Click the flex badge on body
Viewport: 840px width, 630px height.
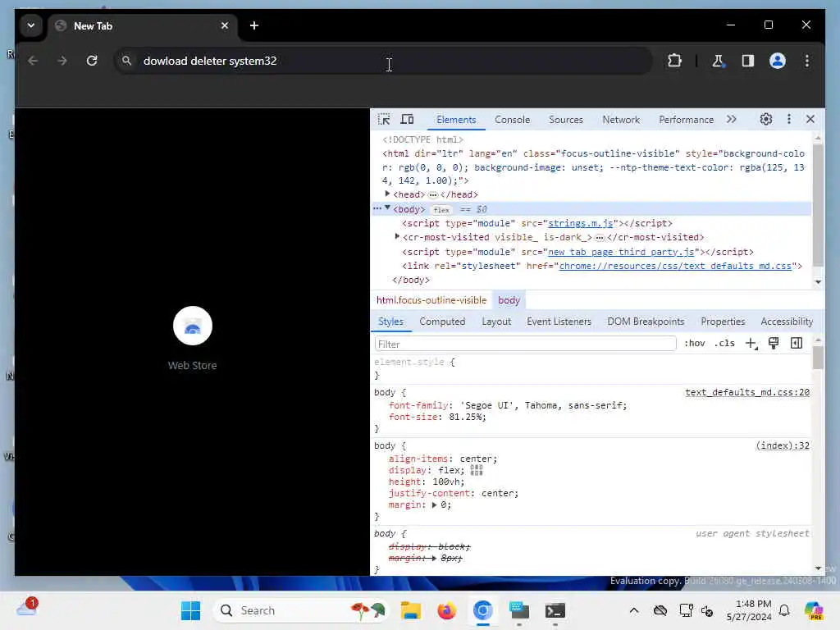click(441, 209)
